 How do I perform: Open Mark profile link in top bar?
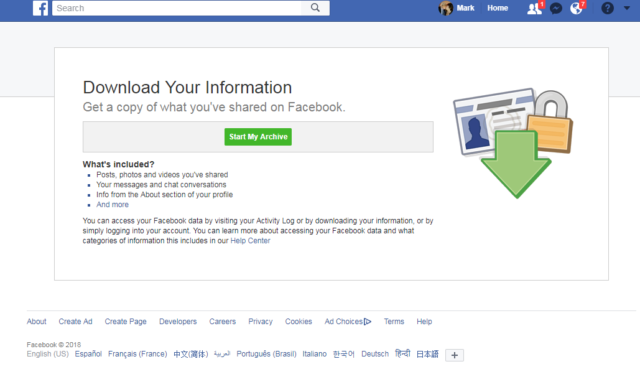pos(465,8)
